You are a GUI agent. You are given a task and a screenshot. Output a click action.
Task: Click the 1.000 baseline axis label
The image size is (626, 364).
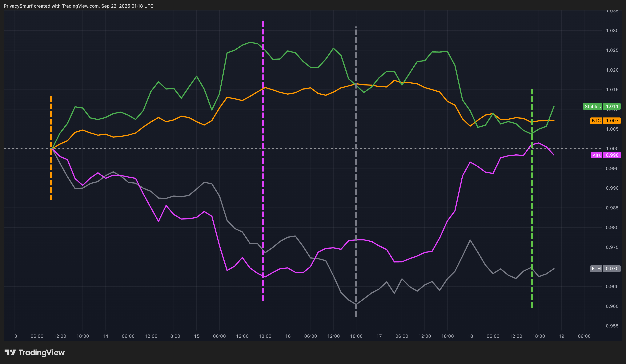coord(612,148)
